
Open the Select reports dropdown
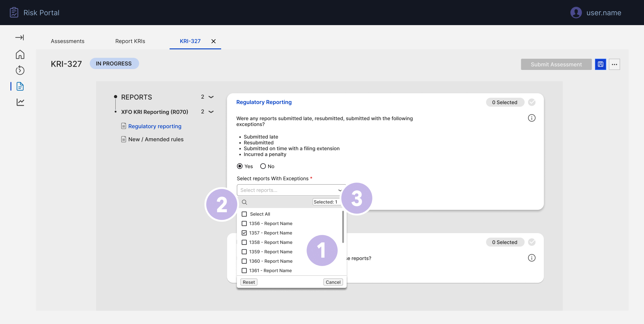tap(291, 190)
